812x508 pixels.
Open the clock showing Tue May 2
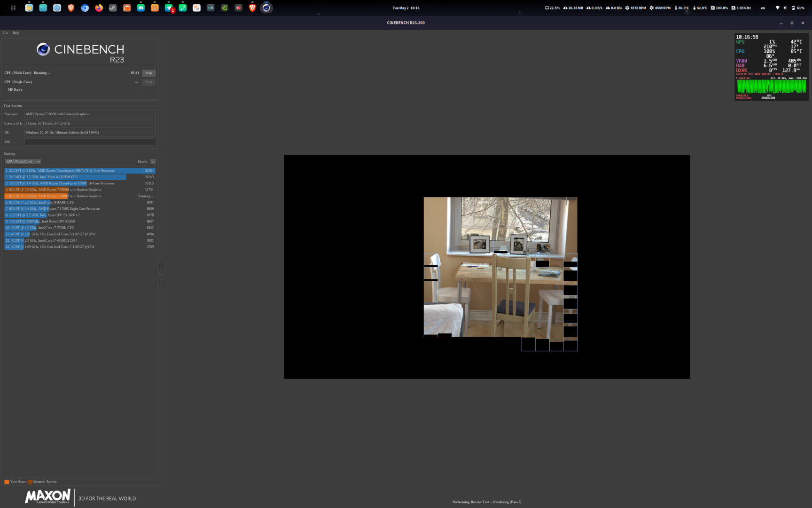point(406,8)
